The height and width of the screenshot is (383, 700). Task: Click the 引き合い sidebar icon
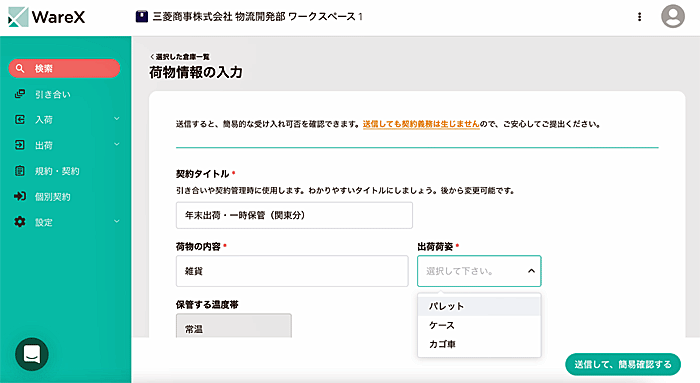coord(20,94)
